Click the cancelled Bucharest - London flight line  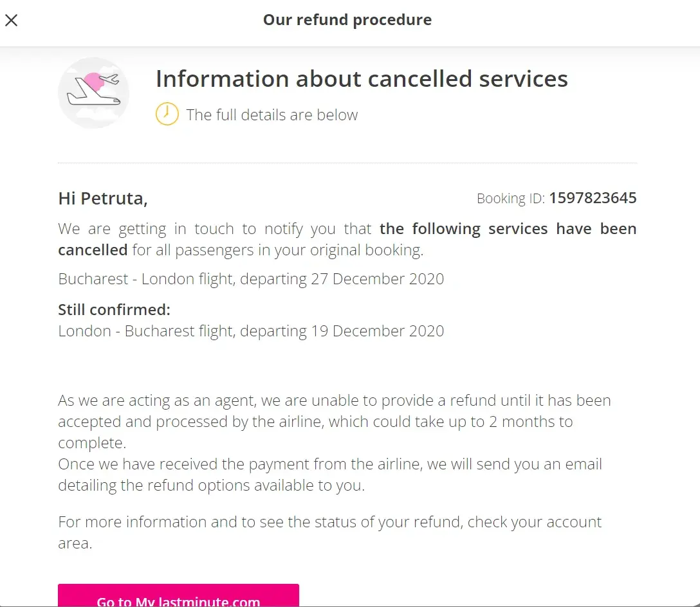click(251, 279)
